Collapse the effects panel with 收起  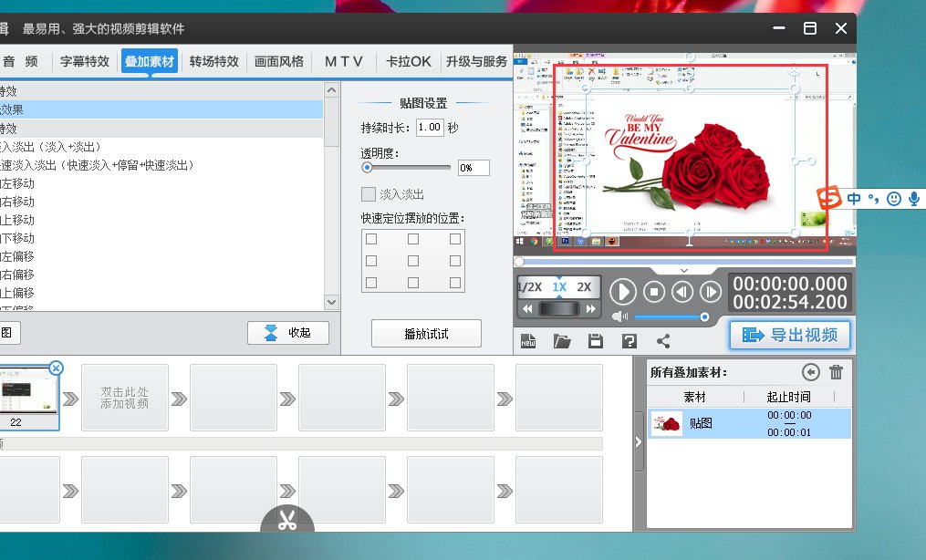click(287, 332)
